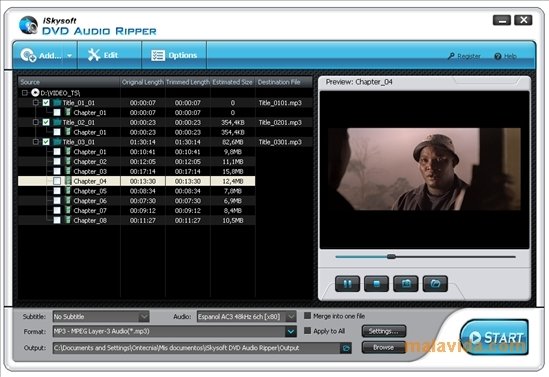Enable Merge into one file
Screen dimensions: 549x377
pos(307,316)
